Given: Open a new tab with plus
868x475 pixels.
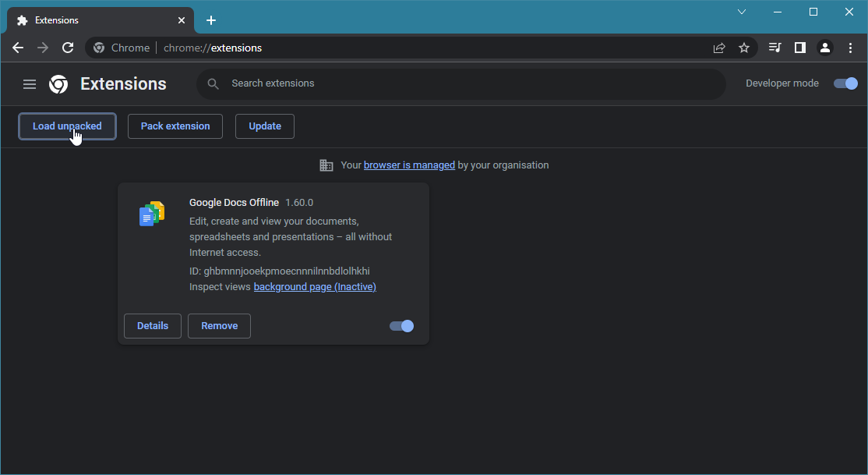Looking at the screenshot, I should click(211, 20).
